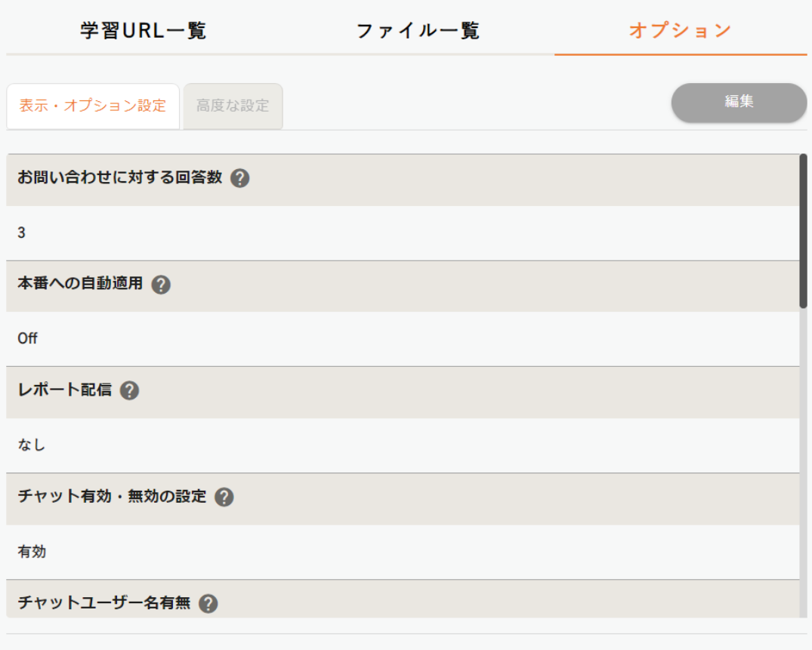Click the お問い合わせに対する回答数 header row
Screen dimensions: 812x650
tap(453, 180)
